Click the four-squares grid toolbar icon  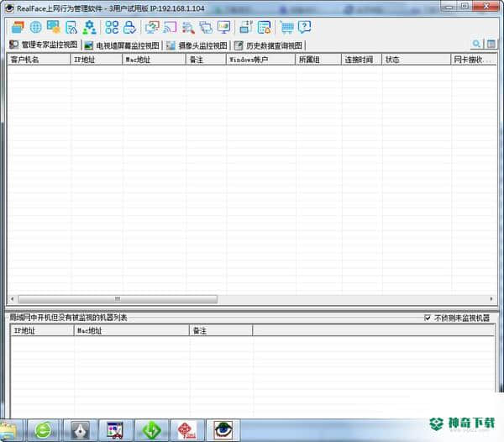(112, 28)
